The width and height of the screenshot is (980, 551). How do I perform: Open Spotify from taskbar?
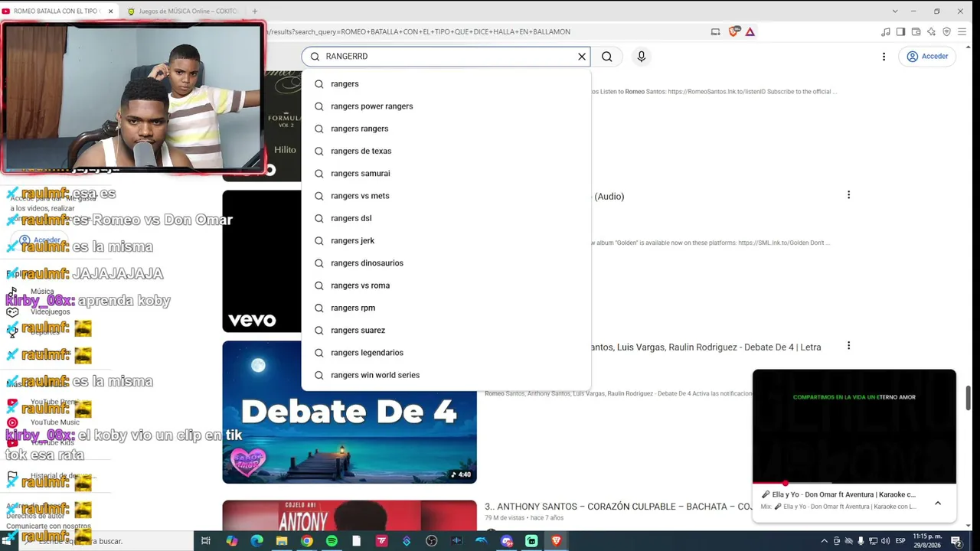tap(332, 541)
